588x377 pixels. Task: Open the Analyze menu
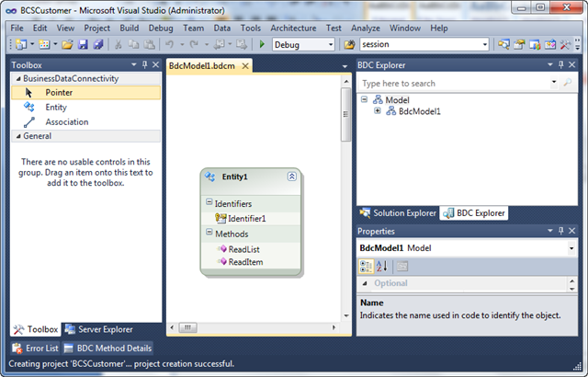[366, 29]
